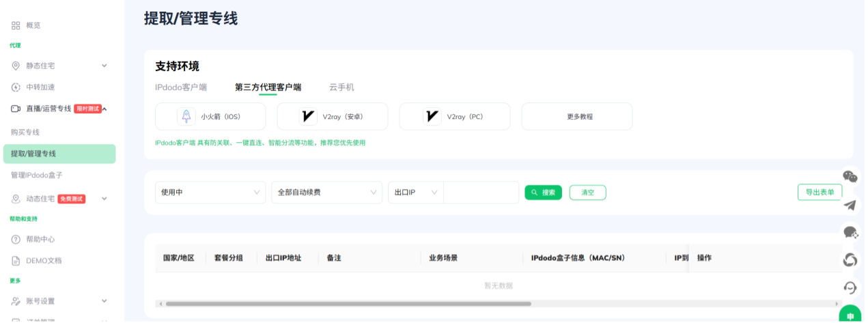Click the help center question mark icon
Screen dimensions: 868x323
16,239
